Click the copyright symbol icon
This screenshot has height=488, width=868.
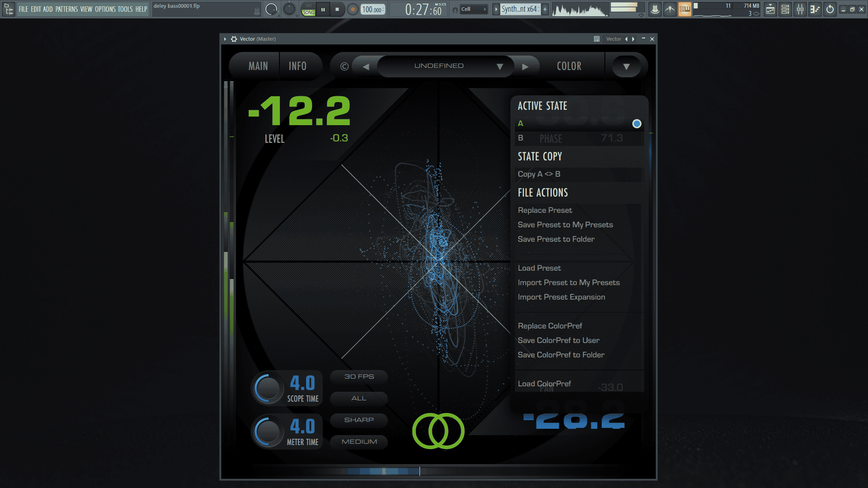(344, 66)
